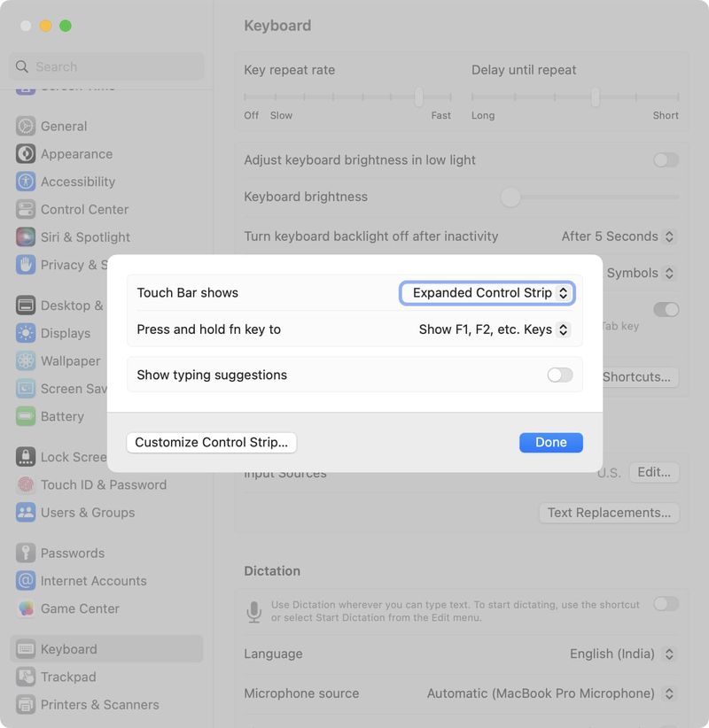Click the Privacy hand icon
The image size is (709, 728).
click(26, 265)
